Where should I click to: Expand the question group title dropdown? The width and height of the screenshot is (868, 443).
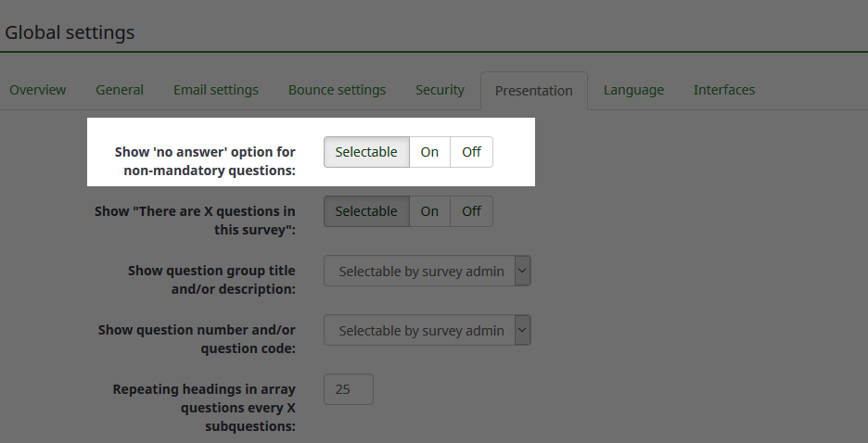pos(427,272)
